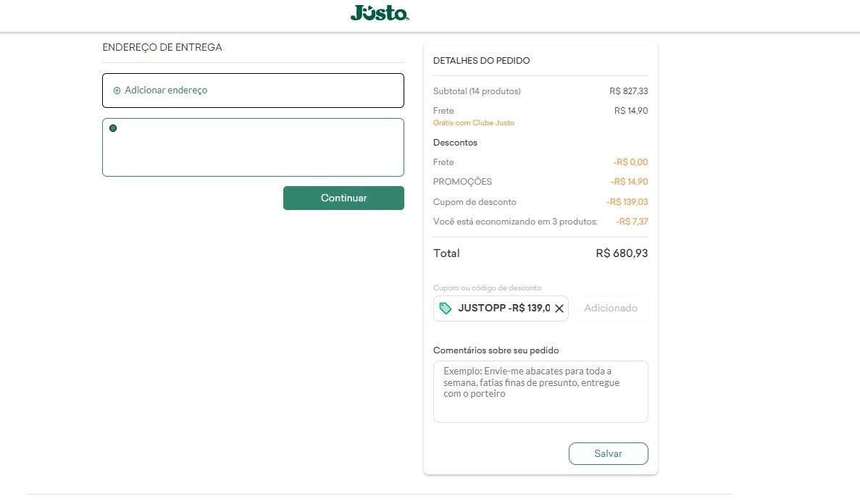This screenshot has width=860, height=504.
Task: Click the Cupom ou código de desconto label
Action: [x=487, y=288]
